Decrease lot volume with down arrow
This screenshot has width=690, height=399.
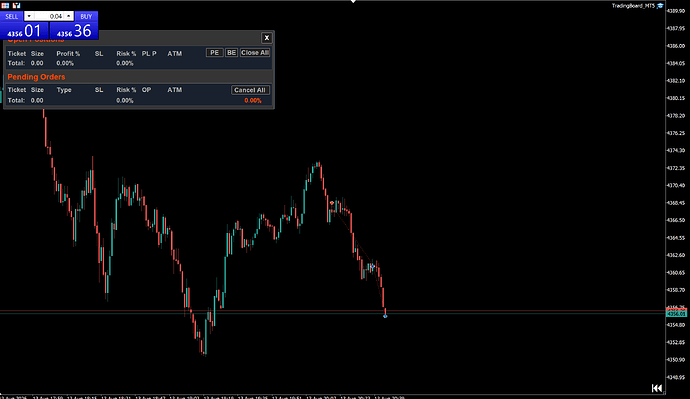29,16
